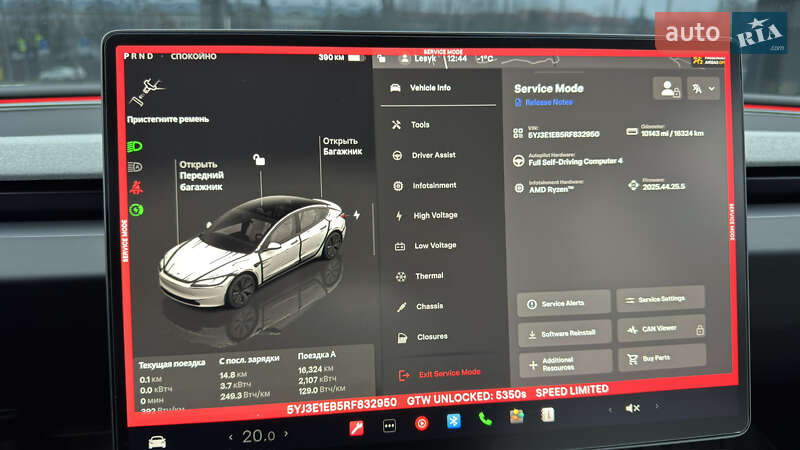
Task: Tap the green circular indicator icon
Action: pos(136,210)
